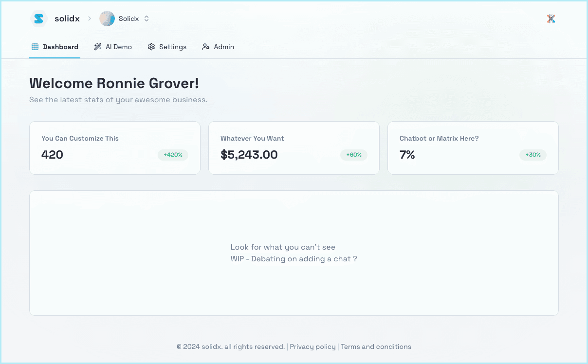Click the Settings gear icon
This screenshot has width=588, height=364.
[x=151, y=47]
